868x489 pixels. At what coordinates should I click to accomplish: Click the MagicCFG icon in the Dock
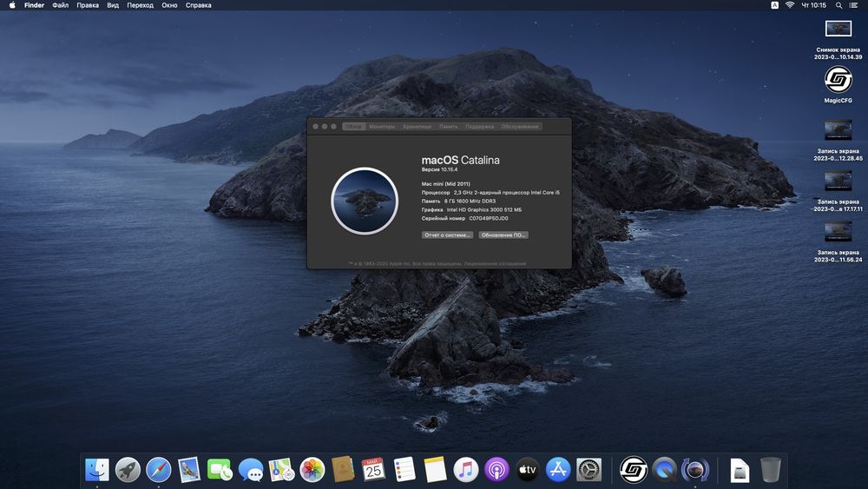(634, 470)
